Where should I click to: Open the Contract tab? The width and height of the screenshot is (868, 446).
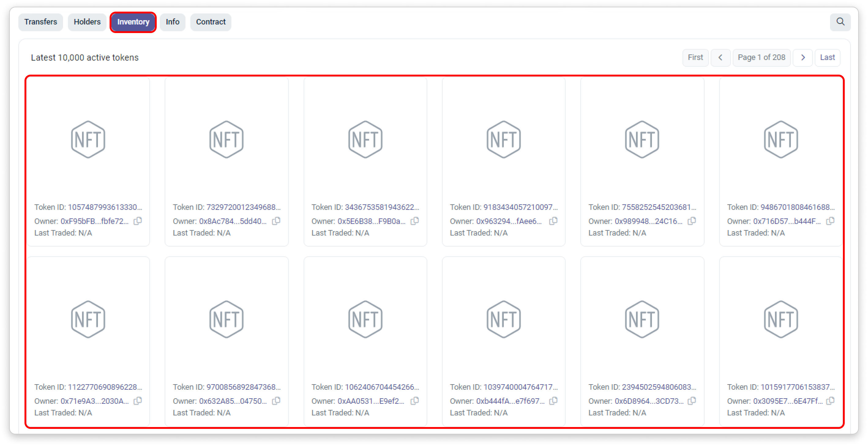[x=211, y=22]
